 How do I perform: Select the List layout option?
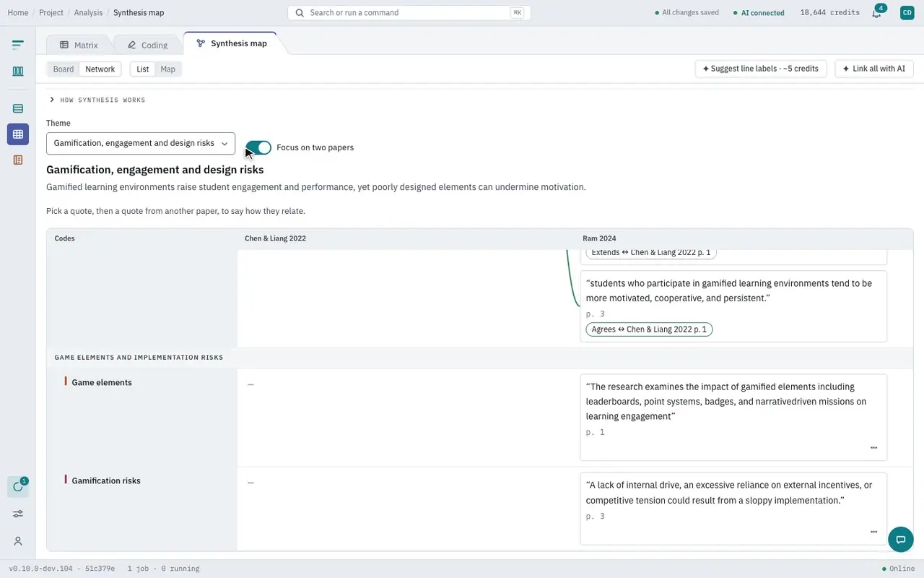pyautogui.click(x=143, y=69)
